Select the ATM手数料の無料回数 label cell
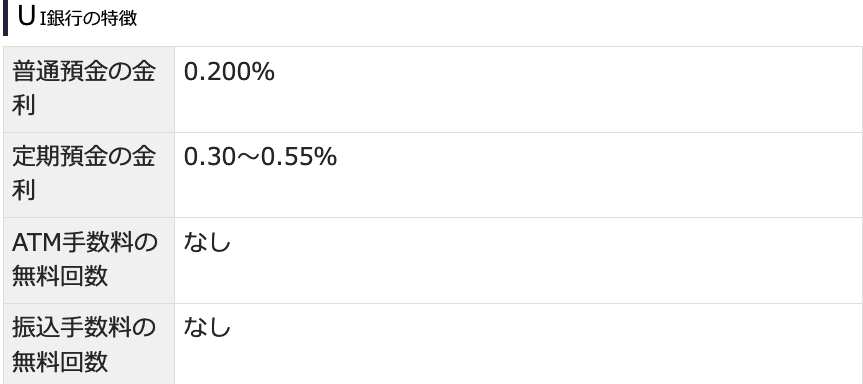863x384 pixels. [x=89, y=260]
